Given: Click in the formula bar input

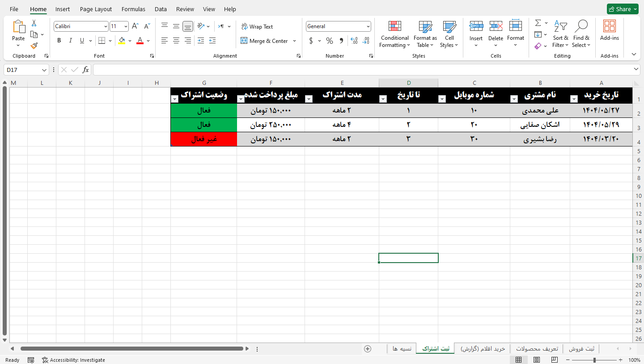Looking at the screenshot, I should coord(362,70).
